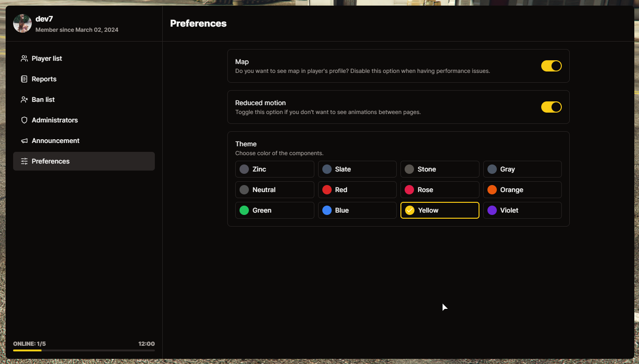639x364 pixels.
Task: Click the Administrators shield icon
Action: click(24, 120)
